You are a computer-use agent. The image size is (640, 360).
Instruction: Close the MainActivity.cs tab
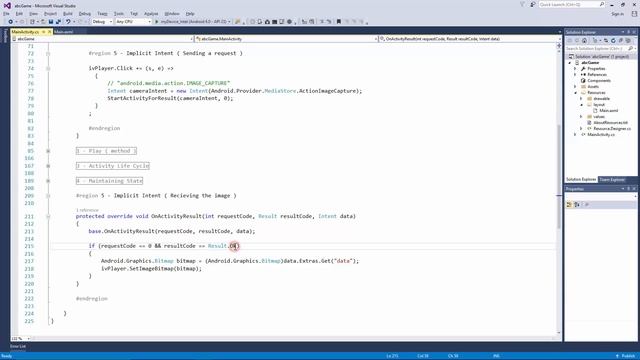(49, 31)
